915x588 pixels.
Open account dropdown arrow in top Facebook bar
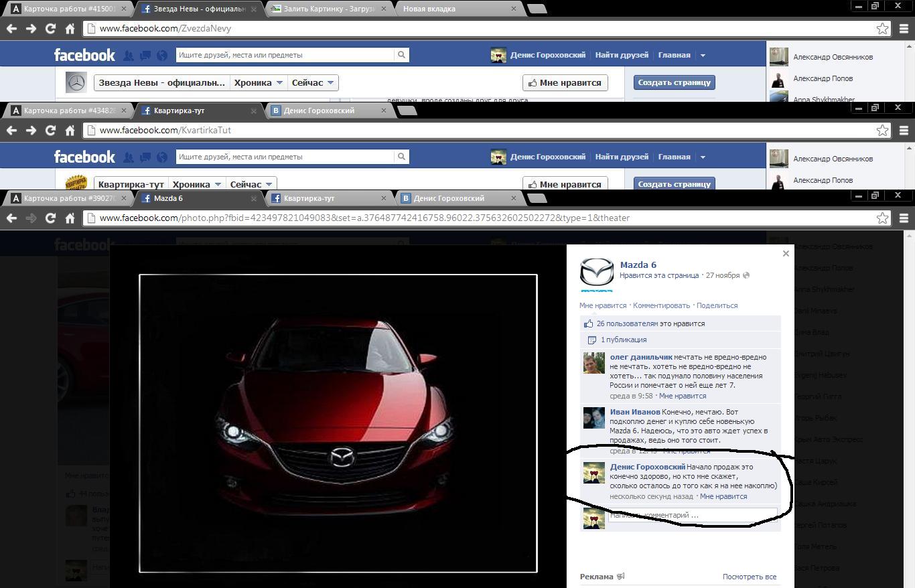(703, 55)
